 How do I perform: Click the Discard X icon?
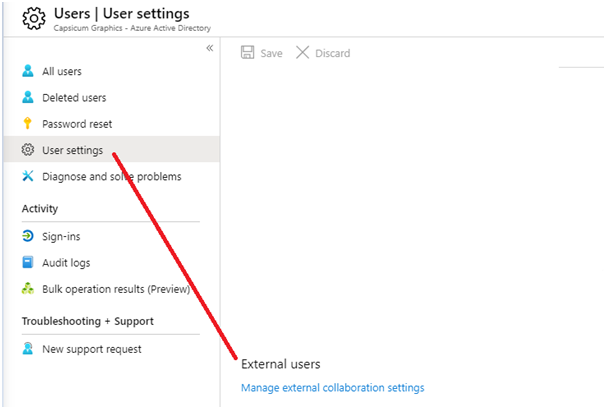(303, 53)
